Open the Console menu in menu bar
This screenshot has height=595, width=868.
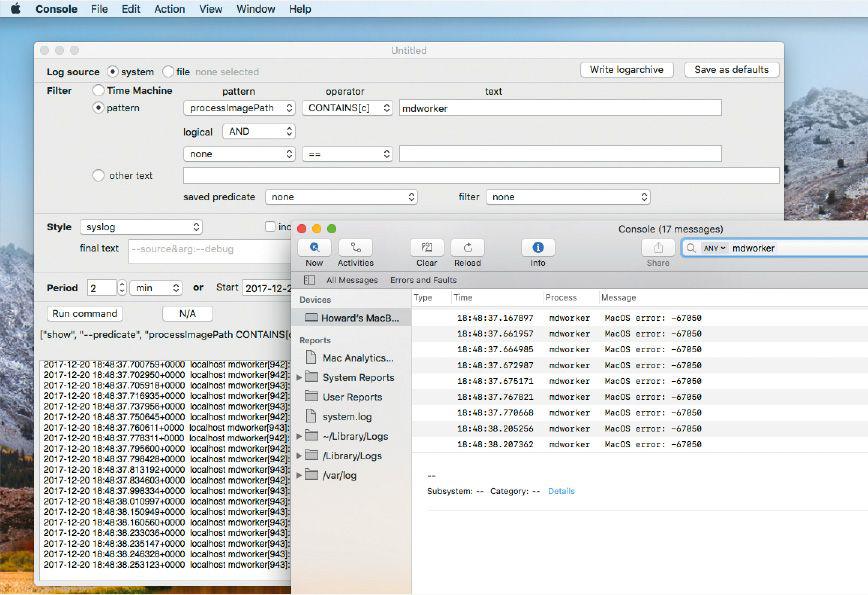(x=56, y=9)
